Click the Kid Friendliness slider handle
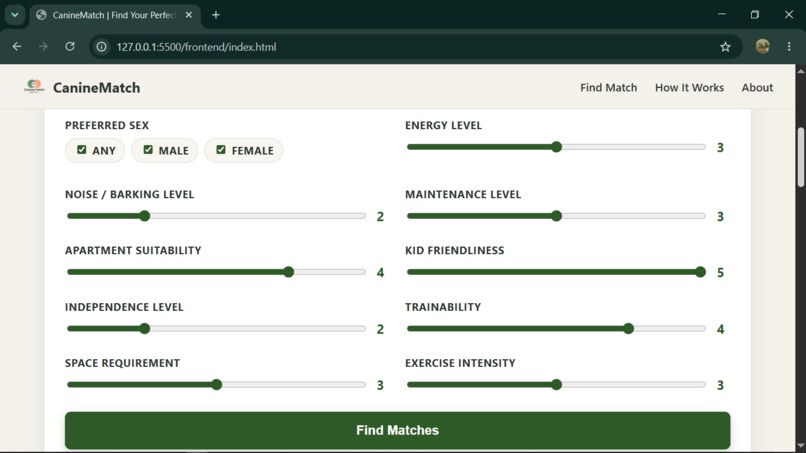806x453 pixels. click(x=700, y=272)
